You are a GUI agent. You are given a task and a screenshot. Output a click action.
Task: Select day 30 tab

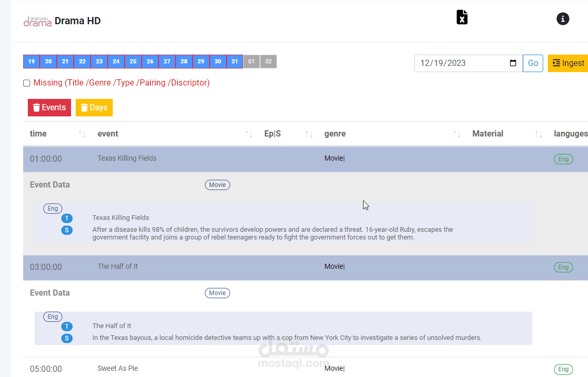[x=218, y=61]
